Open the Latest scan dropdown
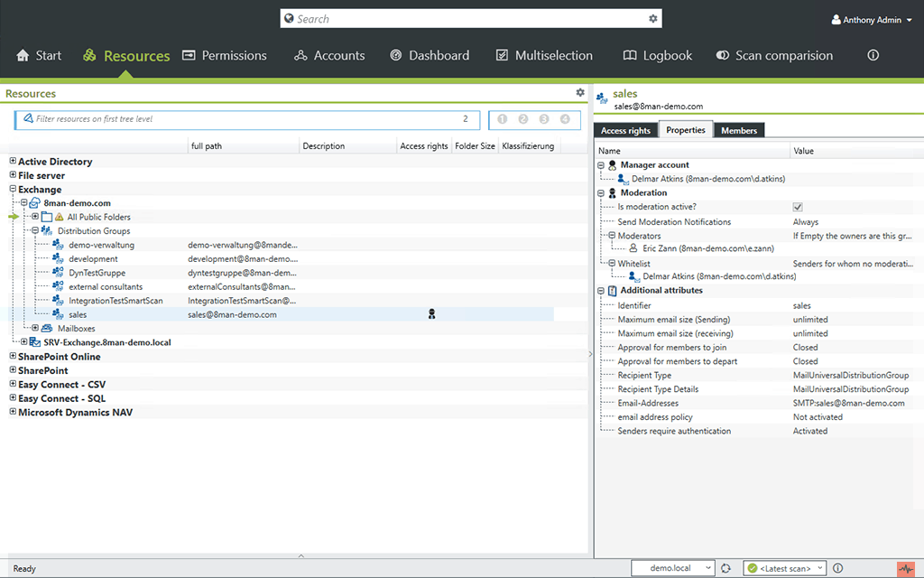The image size is (924, 578). (x=819, y=568)
